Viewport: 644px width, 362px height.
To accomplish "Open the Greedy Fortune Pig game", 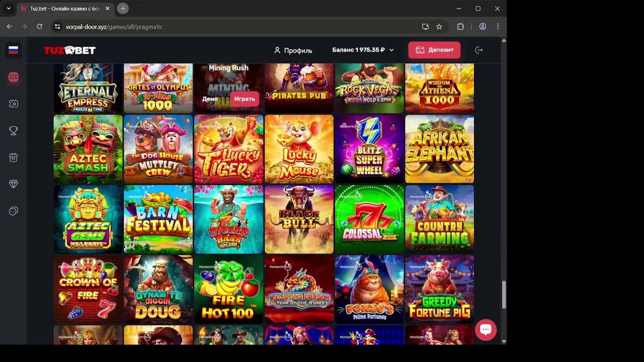I will [x=440, y=289].
